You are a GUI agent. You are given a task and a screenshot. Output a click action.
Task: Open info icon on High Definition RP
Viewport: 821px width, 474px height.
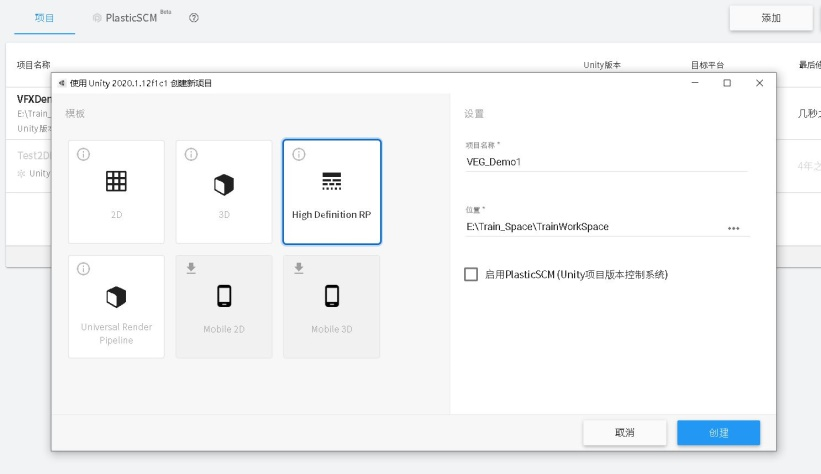299,154
